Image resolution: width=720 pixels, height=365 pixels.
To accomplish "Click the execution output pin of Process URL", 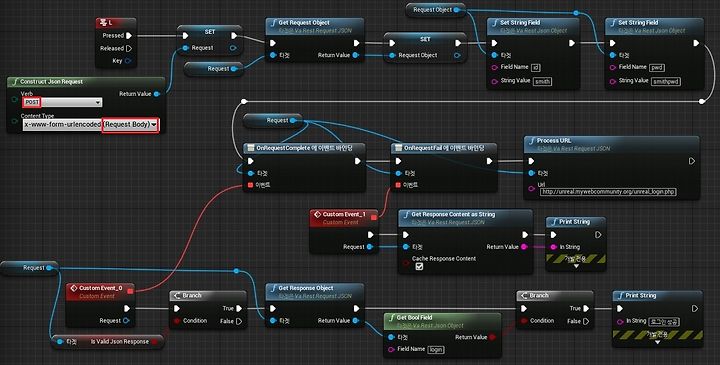I will click(692, 161).
